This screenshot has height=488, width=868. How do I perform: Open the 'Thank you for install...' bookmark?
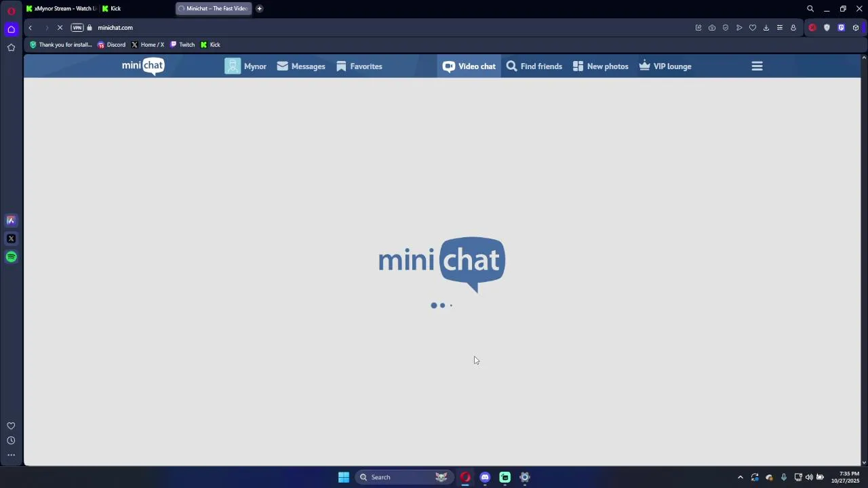(60, 45)
